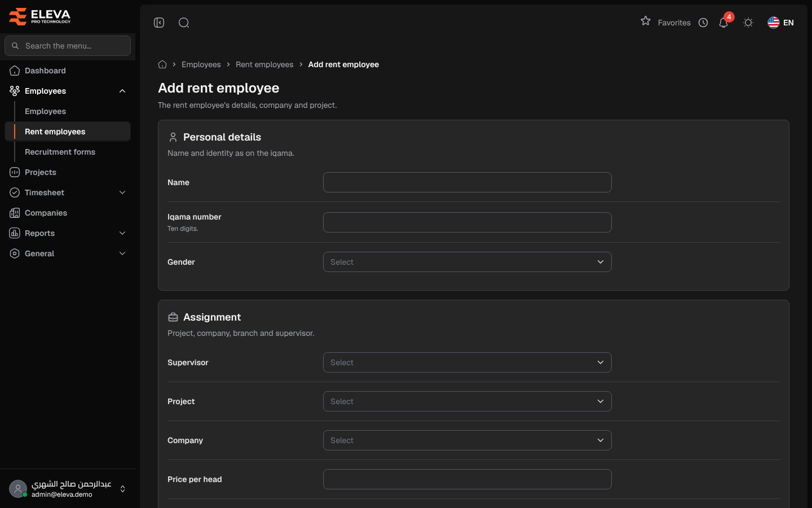Collapse the Employees menu chevron
Viewport: 812px width, 508px height.
pyautogui.click(x=122, y=91)
